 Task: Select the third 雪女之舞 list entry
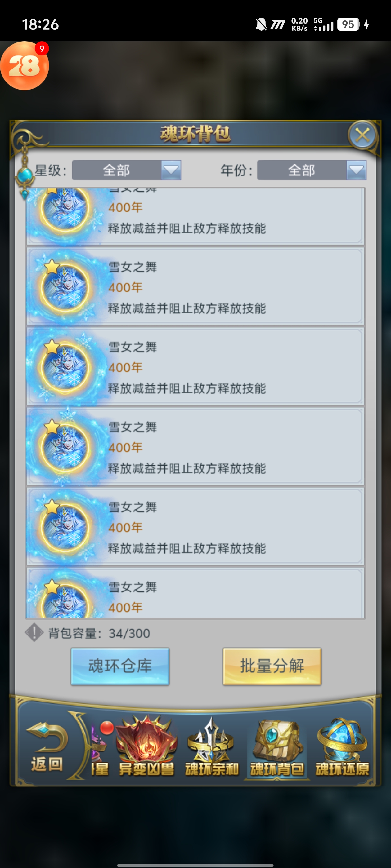click(x=195, y=366)
